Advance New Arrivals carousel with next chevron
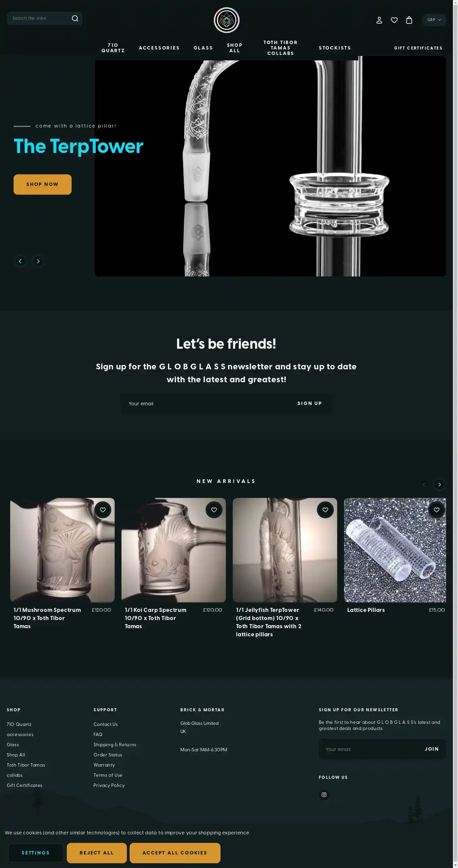 (x=439, y=484)
